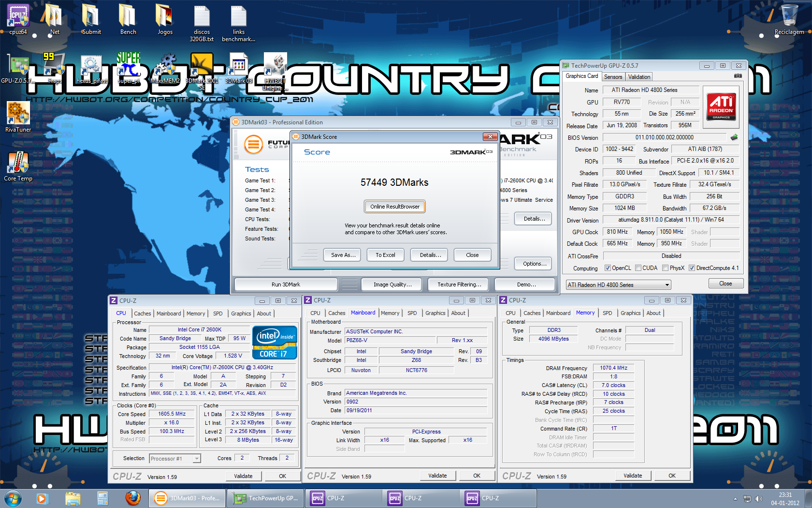
Task: Launch MaxxMEM2 desktop shortcut
Action: (x=165, y=68)
